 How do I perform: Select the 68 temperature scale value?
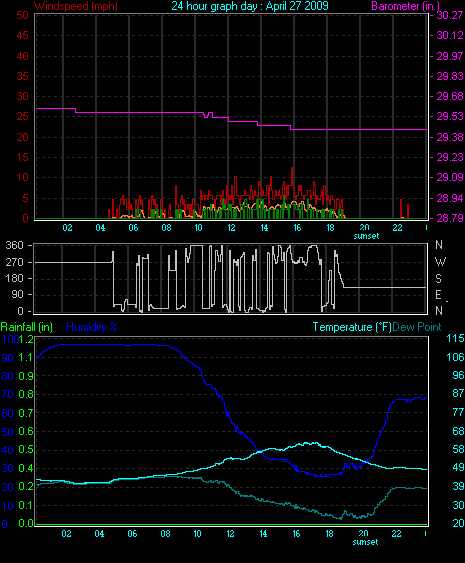point(458,431)
